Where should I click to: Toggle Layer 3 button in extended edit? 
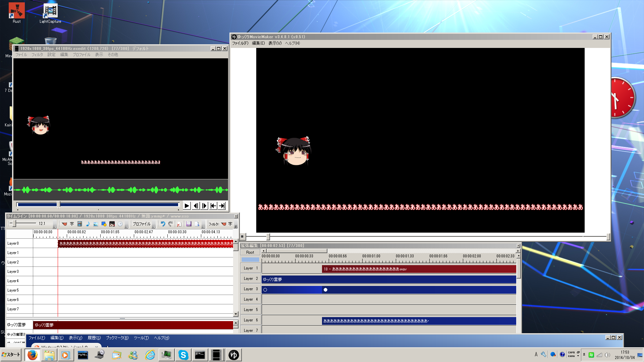(251, 289)
